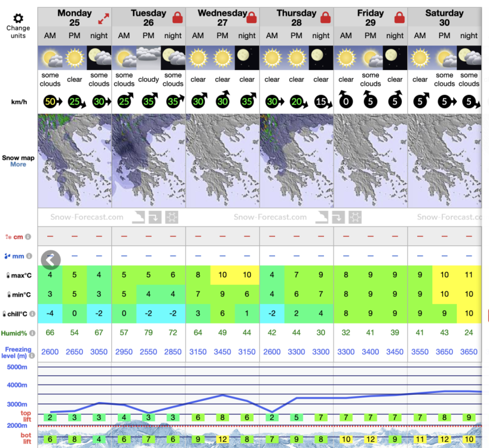Viewport: 489px width, 448px height.
Task: Click the red lock icon on Friday 29
Action: 399,17
